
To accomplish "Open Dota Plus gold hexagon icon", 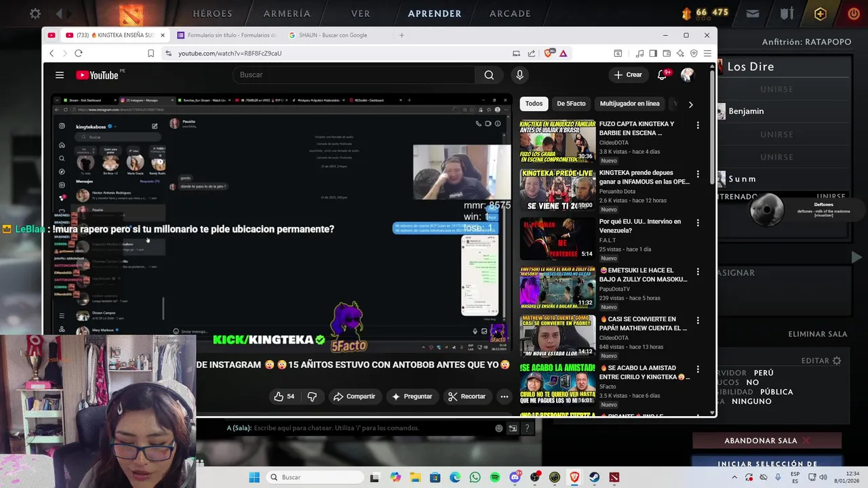I will (821, 14).
